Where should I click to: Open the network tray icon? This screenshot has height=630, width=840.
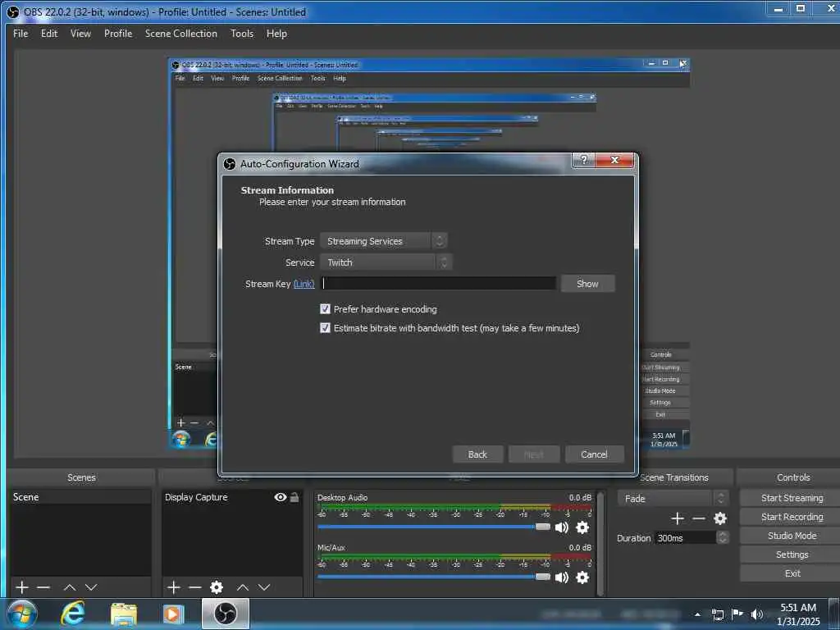pos(717,614)
